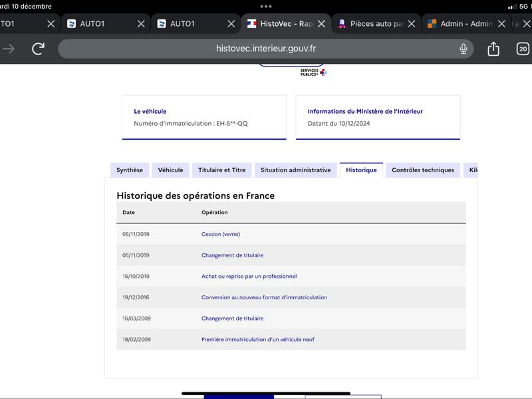Click the Services Publics+ logo
Viewport: 532px width, 399px height.
point(313,72)
